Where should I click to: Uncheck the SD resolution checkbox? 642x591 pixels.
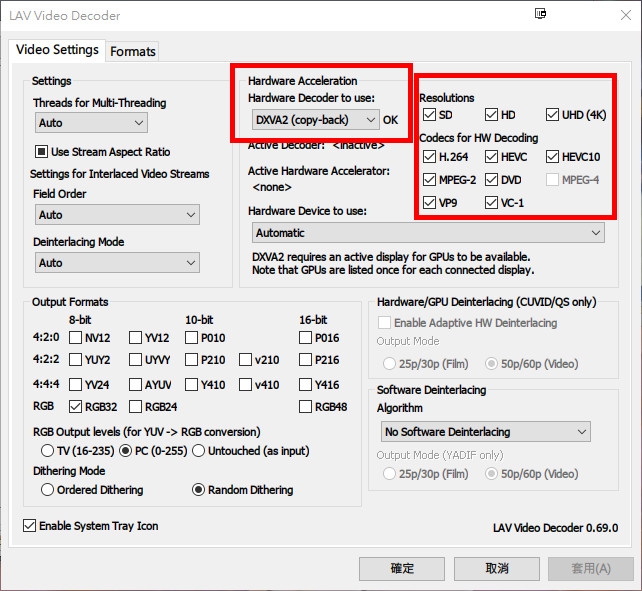pyautogui.click(x=429, y=115)
